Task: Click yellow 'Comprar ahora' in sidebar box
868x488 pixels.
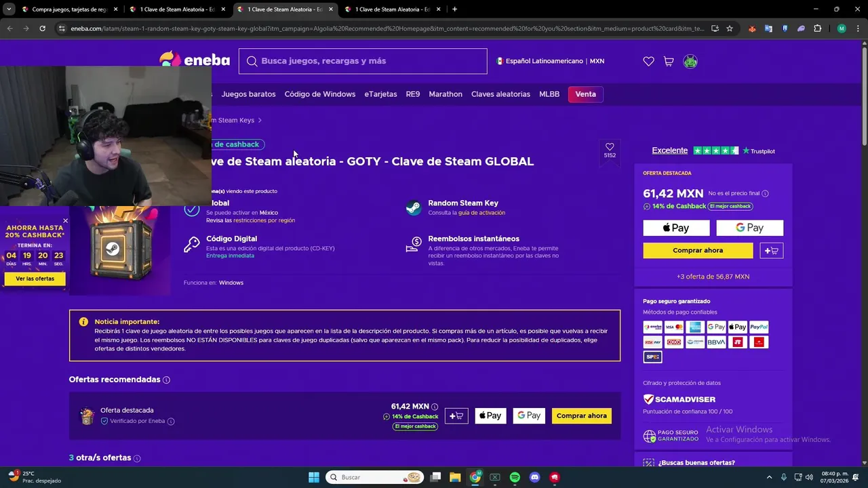Action: click(x=698, y=250)
